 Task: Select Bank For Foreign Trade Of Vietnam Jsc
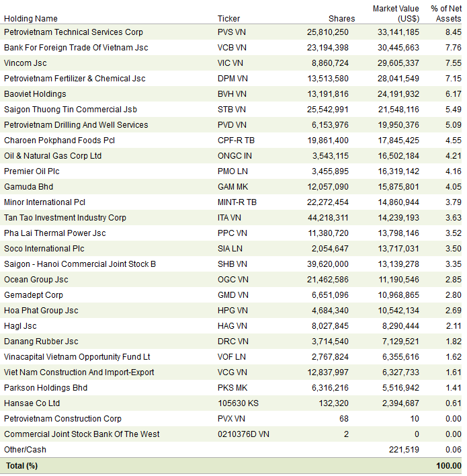pyautogui.click(x=76, y=48)
